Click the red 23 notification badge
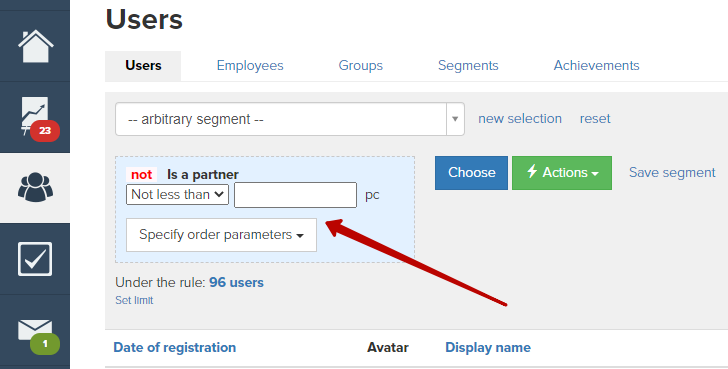 (x=45, y=130)
